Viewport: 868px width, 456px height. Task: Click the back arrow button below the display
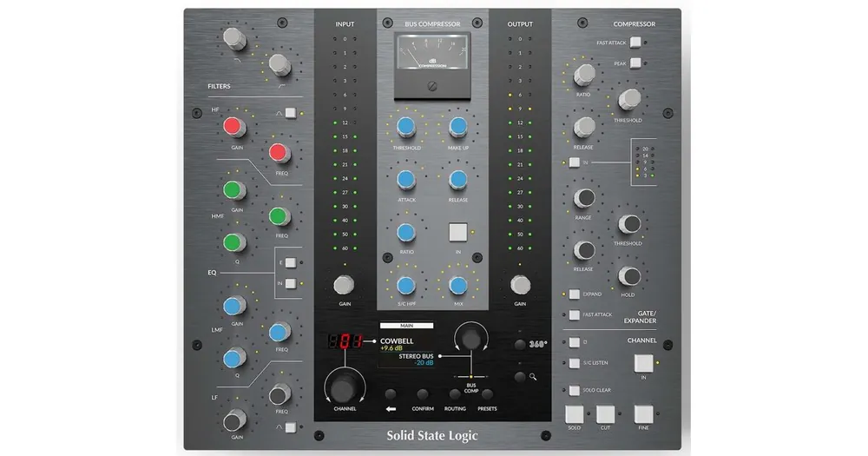[391, 394]
